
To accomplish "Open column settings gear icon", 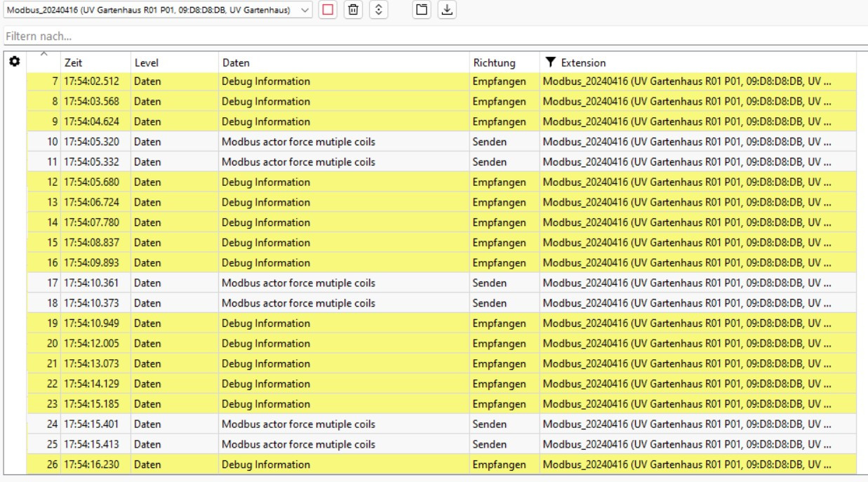I will point(14,62).
